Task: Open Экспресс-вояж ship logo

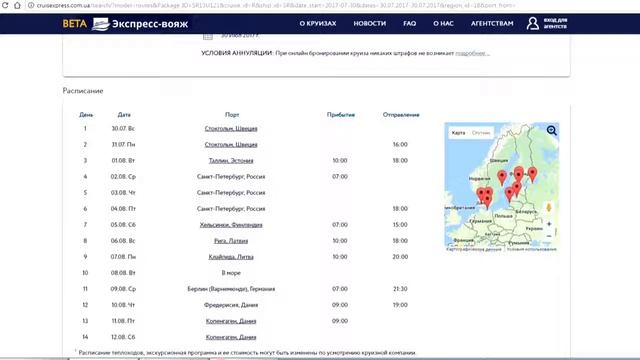Action: point(100,24)
